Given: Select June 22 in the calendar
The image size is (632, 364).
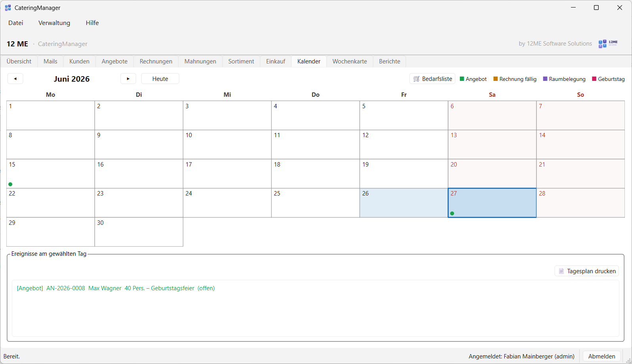Looking at the screenshot, I should point(51,203).
